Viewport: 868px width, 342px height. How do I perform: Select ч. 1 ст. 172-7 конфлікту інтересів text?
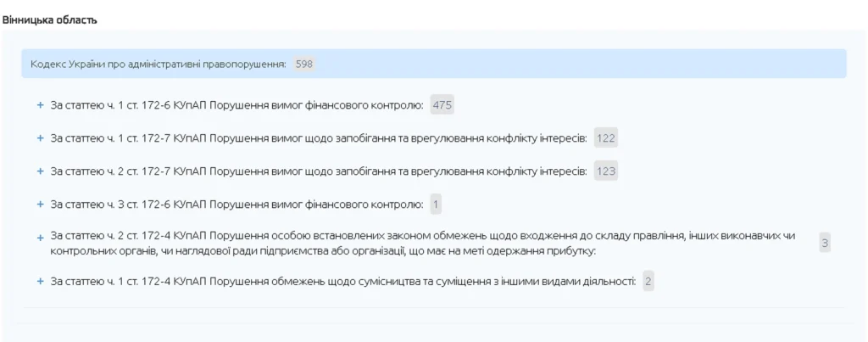[x=319, y=138]
